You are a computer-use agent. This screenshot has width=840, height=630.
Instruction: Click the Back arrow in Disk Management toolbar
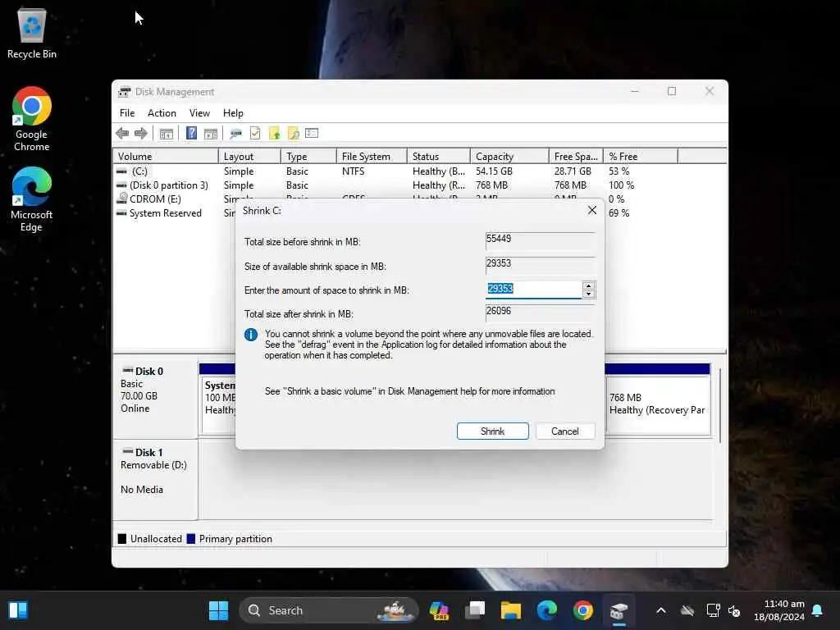point(122,134)
